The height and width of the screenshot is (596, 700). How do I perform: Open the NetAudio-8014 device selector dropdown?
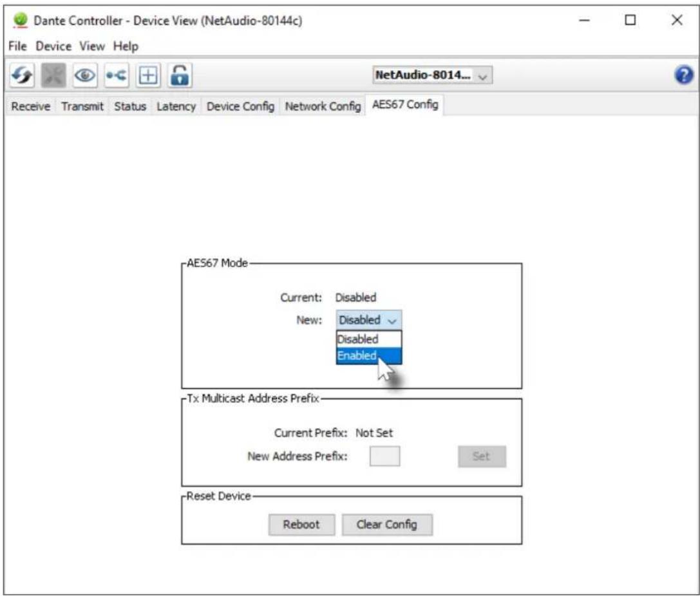432,75
